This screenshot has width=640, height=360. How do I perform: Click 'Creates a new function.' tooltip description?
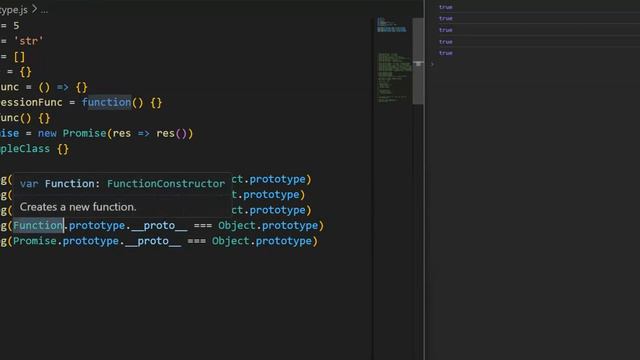coord(78,207)
